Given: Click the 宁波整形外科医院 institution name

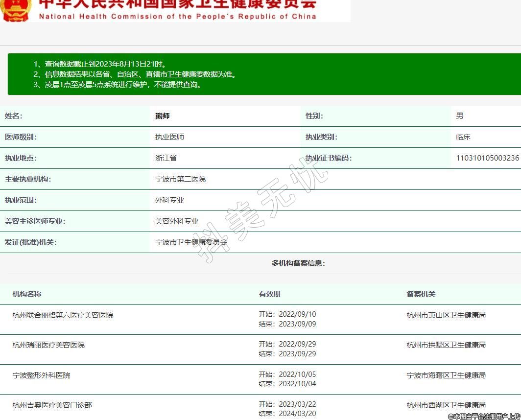Looking at the screenshot, I should click(x=41, y=375).
